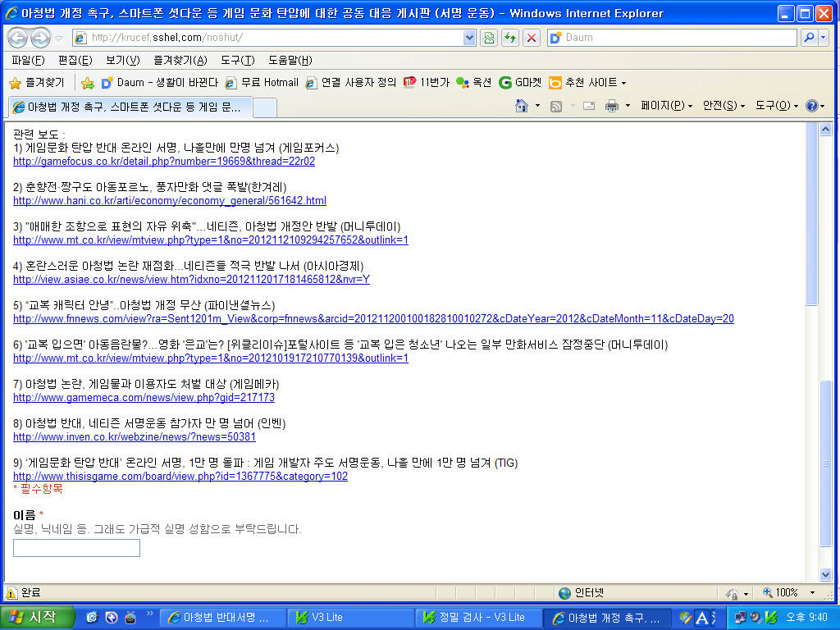The image size is (840, 630).
Task: Open the 도구(O) command bar menu
Action: click(777, 106)
